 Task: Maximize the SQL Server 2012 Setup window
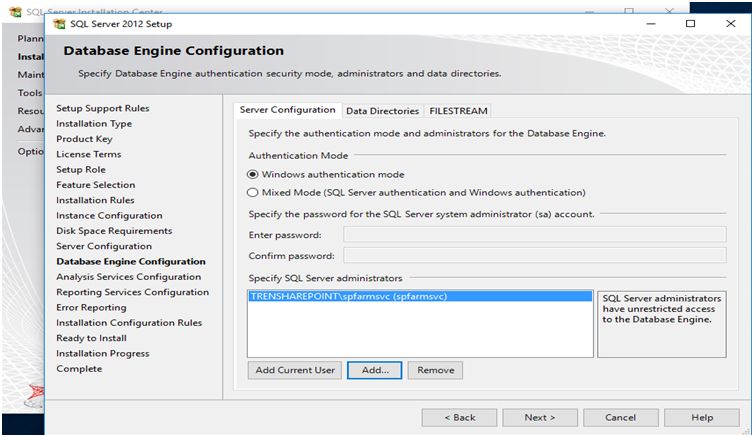pos(691,23)
